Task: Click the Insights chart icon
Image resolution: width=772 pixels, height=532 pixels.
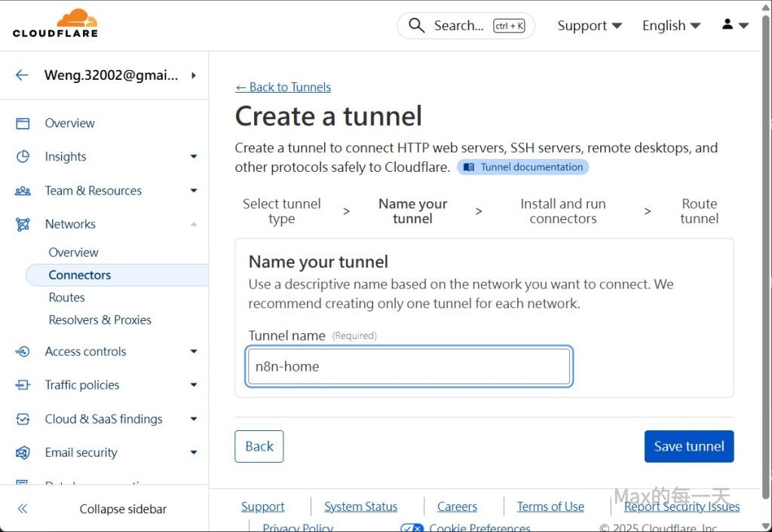Action: point(23,157)
